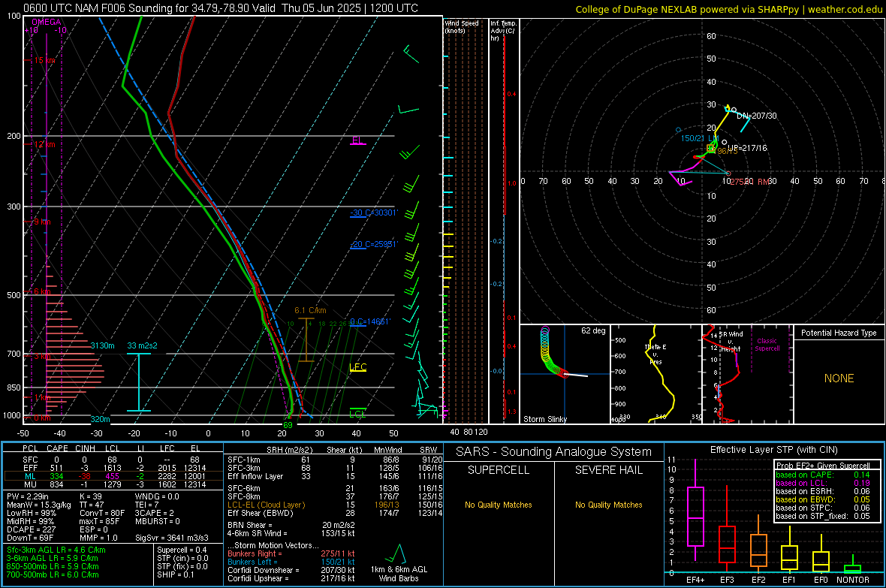Select the MU parcel row
The height and width of the screenshot is (588, 886).
tap(113, 484)
